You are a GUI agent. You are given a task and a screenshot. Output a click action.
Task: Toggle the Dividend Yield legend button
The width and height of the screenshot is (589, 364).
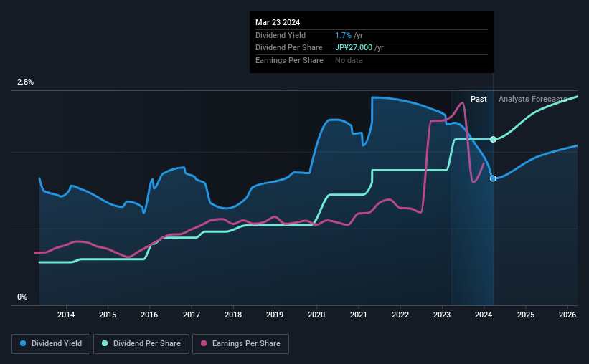point(51,344)
